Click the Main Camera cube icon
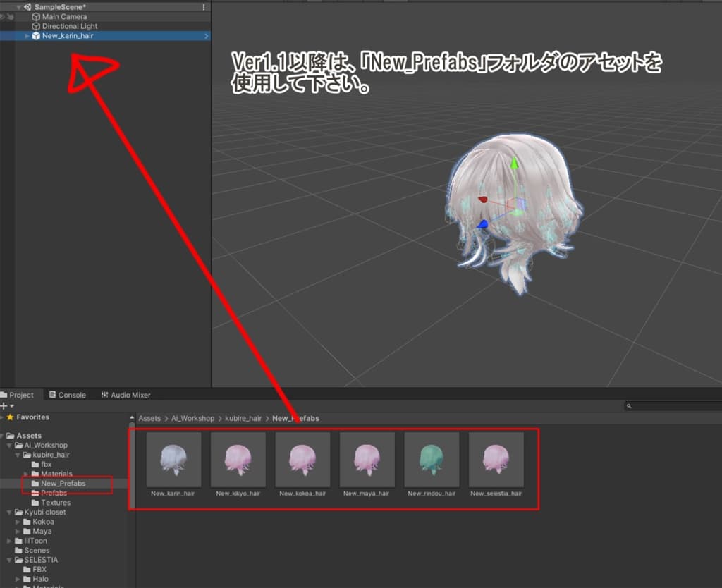The image size is (722, 588). pos(36,16)
